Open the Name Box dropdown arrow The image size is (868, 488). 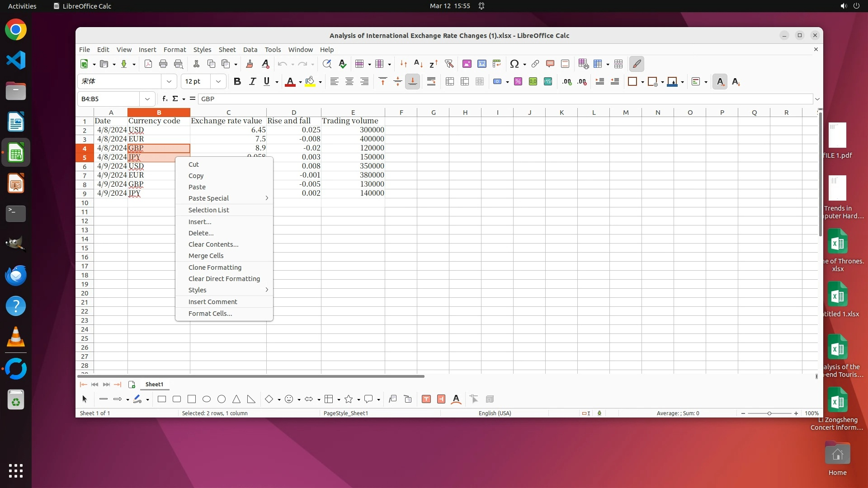tap(147, 99)
